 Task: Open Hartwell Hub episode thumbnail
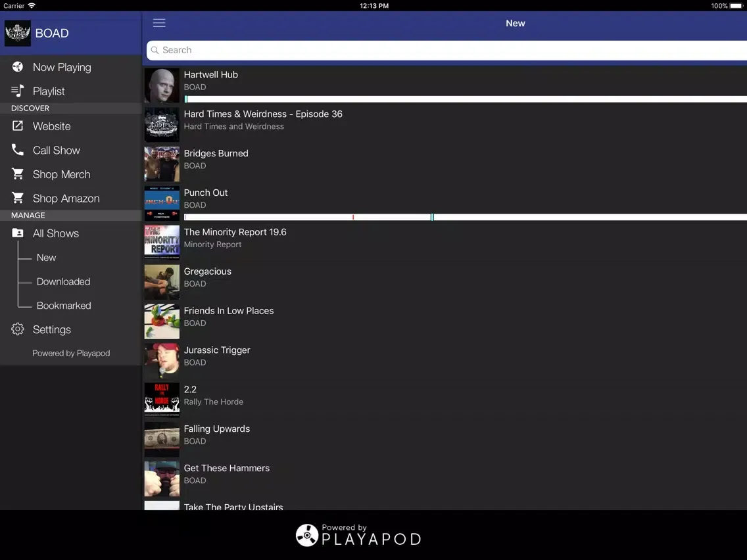(162, 85)
